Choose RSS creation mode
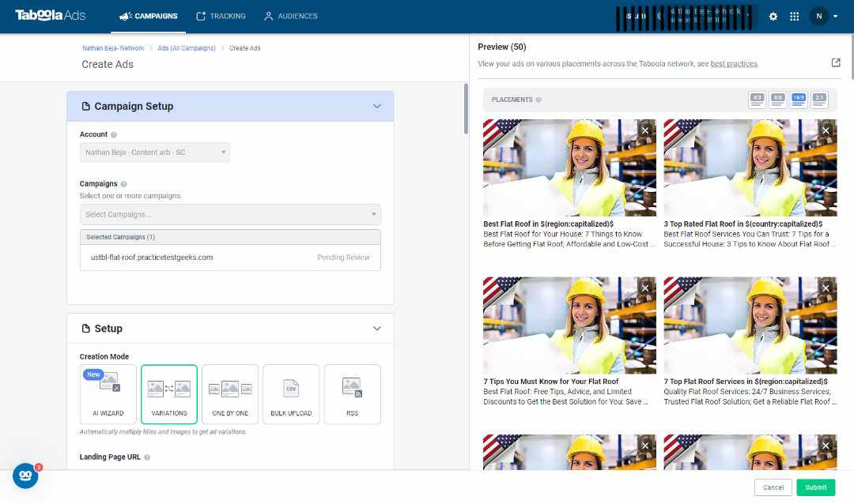Image resolution: width=854 pixels, height=504 pixels. point(352,394)
